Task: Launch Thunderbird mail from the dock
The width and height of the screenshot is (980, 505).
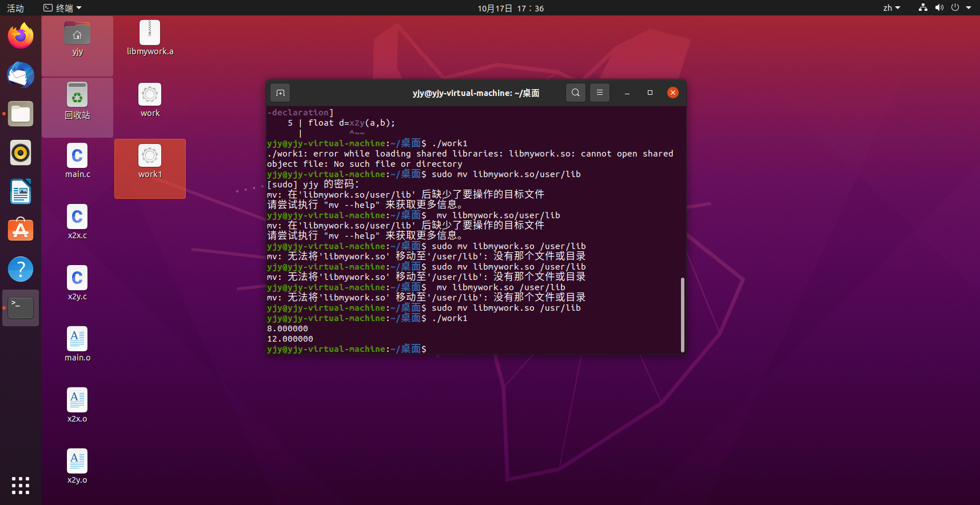Action: pyautogui.click(x=21, y=75)
